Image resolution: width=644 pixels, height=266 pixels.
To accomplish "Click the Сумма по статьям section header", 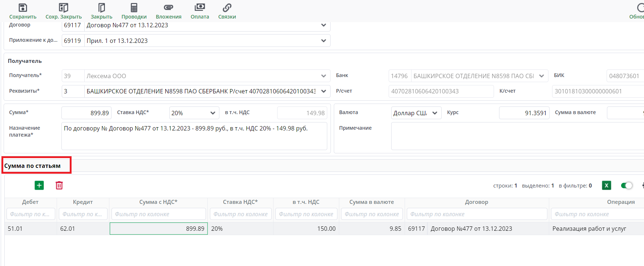I will [x=33, y=166].
